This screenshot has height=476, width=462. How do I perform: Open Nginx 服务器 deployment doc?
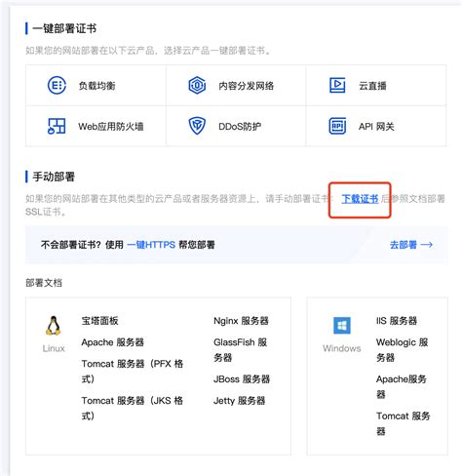pyautogui.click(x=241, y=321)
